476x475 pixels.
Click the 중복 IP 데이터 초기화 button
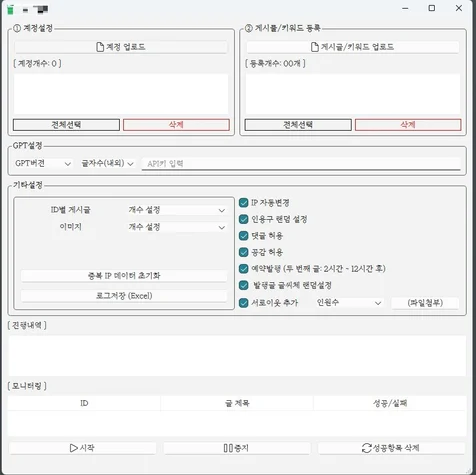[124, 276]
